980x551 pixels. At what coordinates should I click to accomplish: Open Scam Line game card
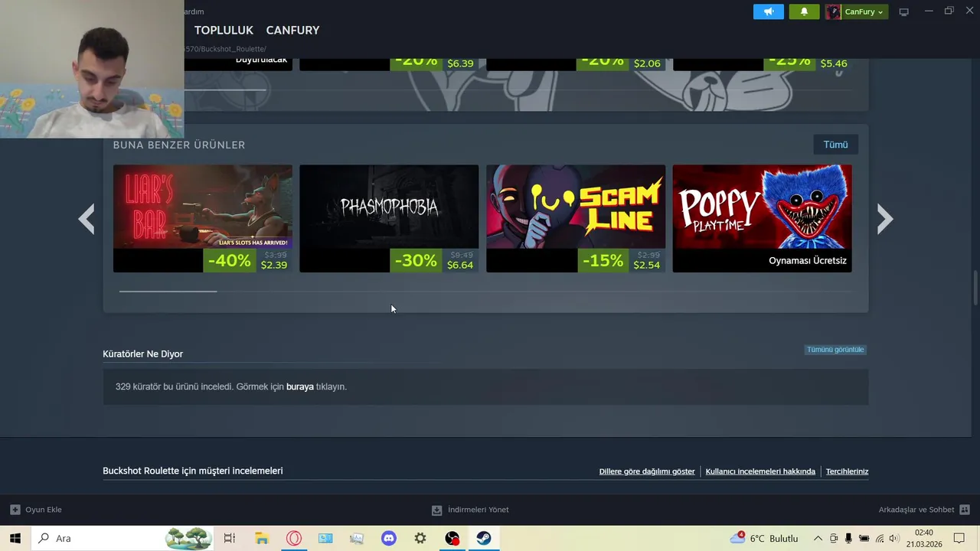[x=576, y=218]
